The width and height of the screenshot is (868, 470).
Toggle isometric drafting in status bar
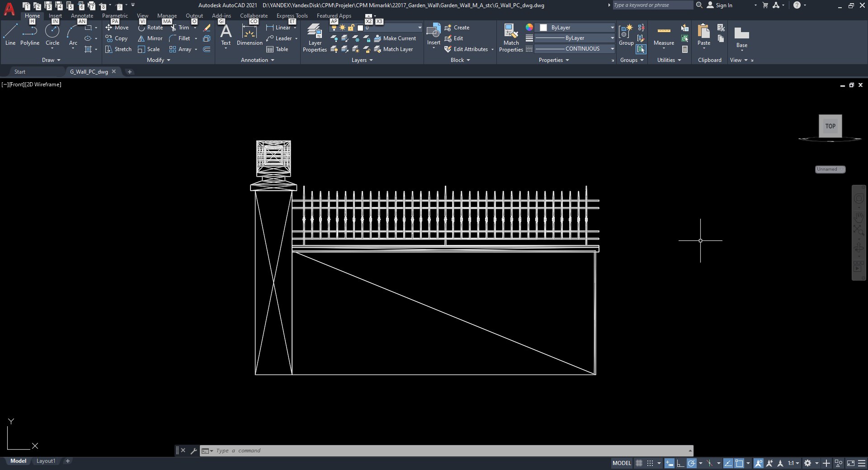point(710,463)
